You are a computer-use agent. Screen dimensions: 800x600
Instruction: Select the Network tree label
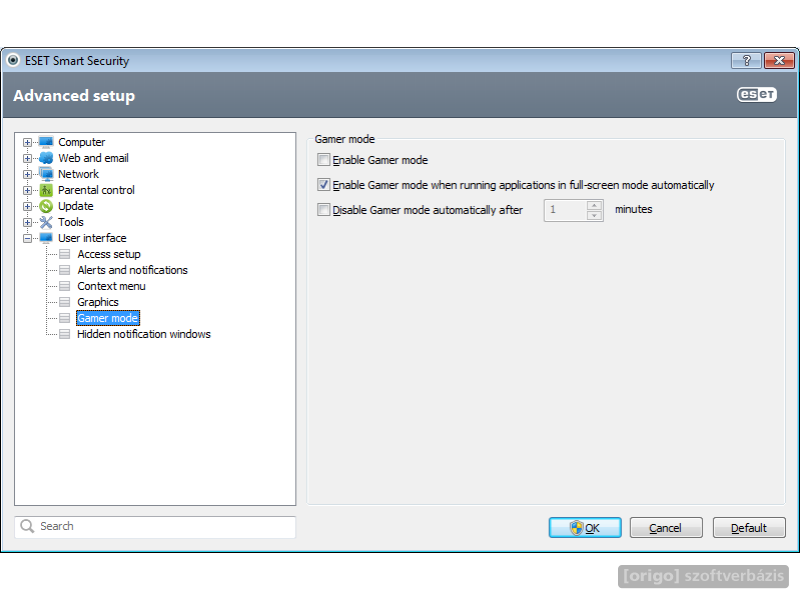tap(78, 174)
